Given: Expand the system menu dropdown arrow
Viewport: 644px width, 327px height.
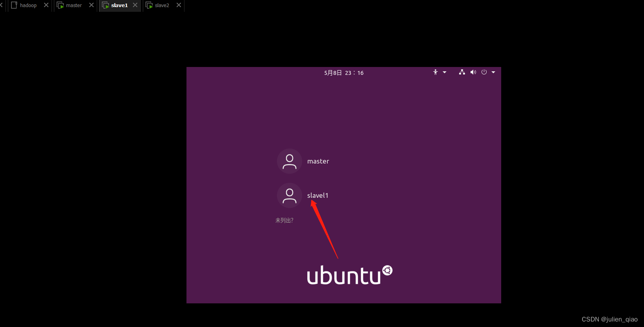Looking at the screenshot, I should (x=493, y=72).
